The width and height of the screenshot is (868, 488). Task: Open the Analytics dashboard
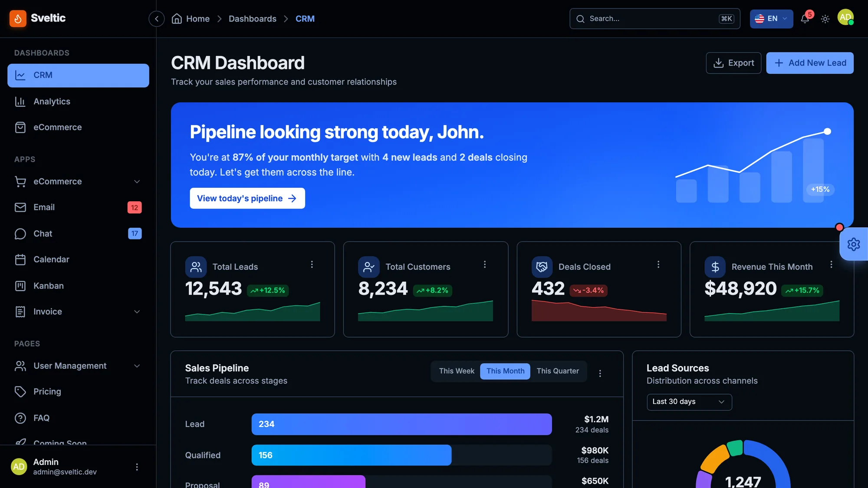click(x=78, y=102)
